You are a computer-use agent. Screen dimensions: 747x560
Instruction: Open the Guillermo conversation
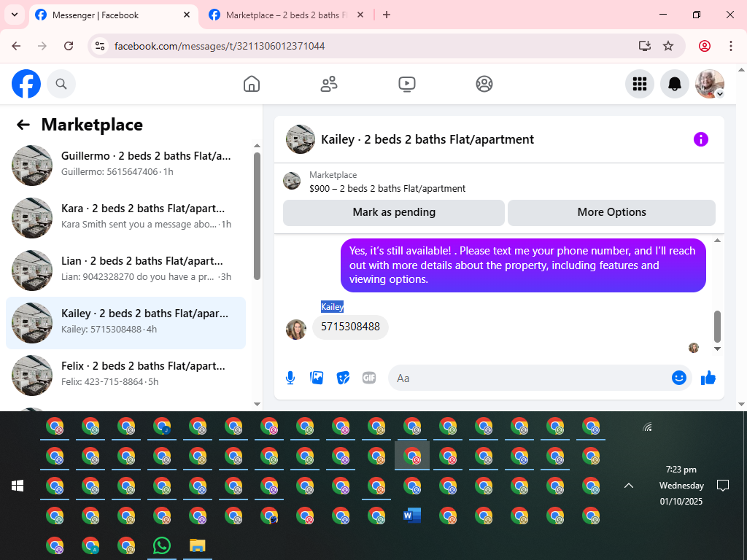[x=125, y=166]
